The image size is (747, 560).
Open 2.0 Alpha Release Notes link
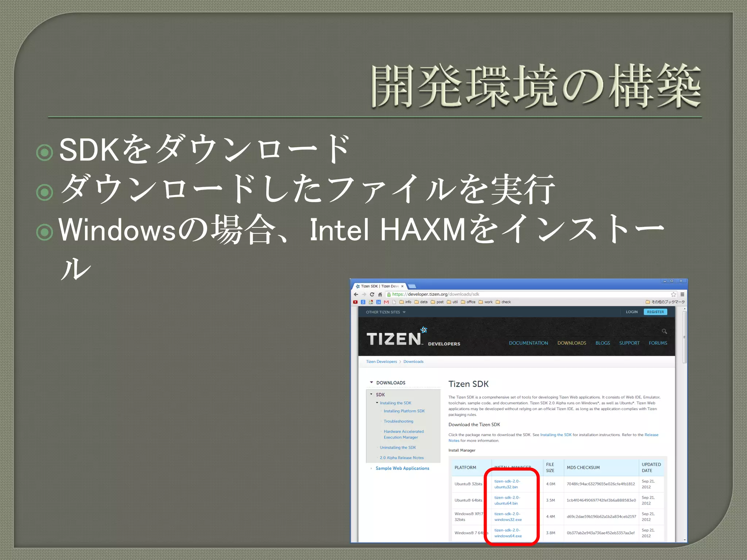[402, 458]
